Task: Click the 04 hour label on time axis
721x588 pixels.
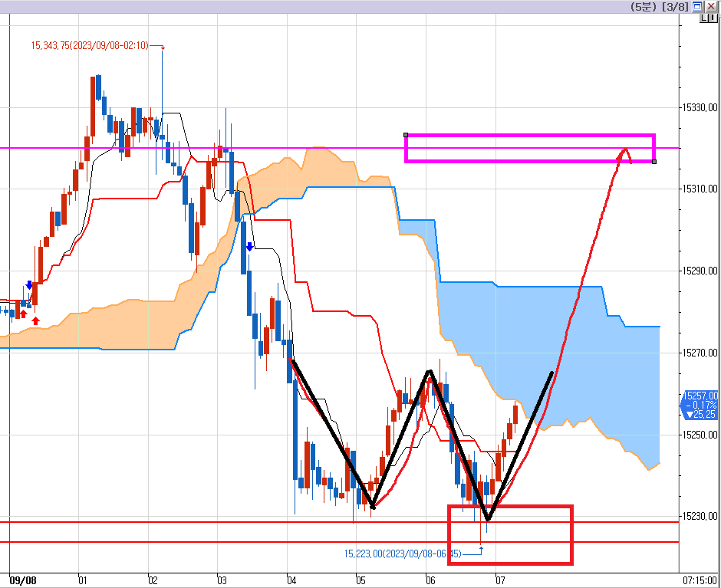Action: [291, 580]
